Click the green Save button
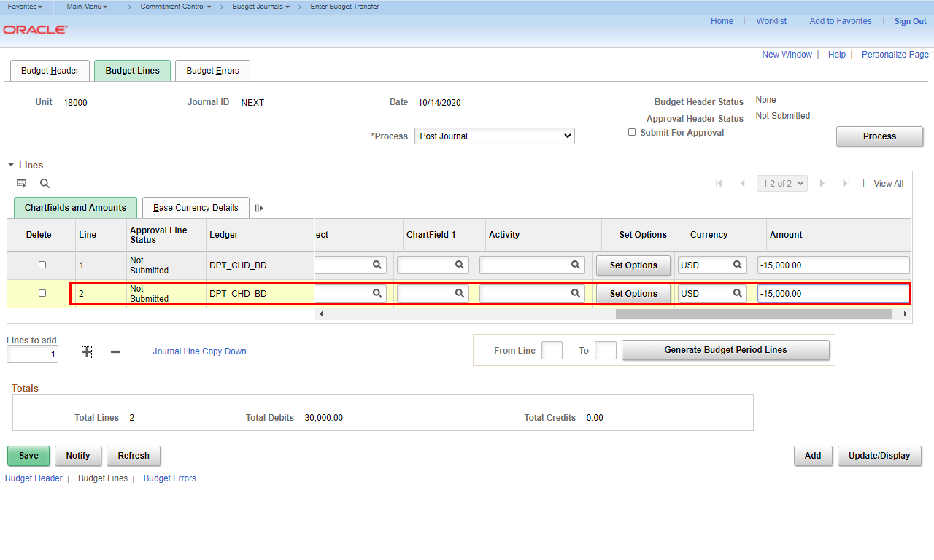The image size is (934, 560). point(28,456)
